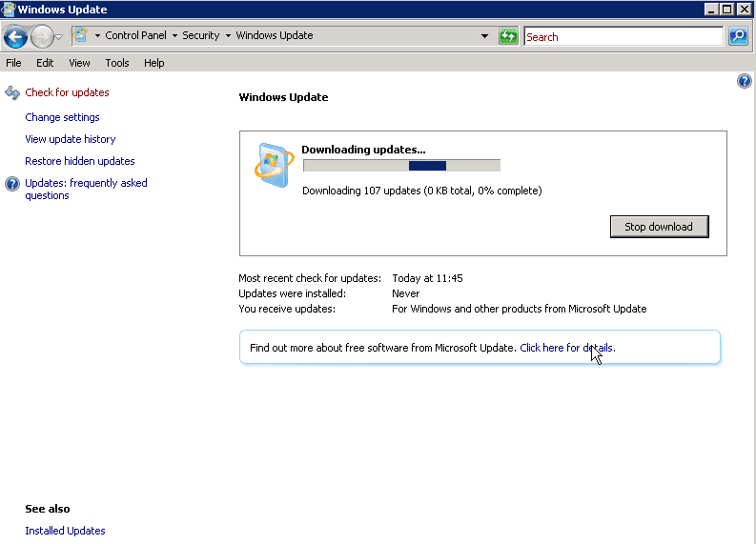Click 'Downloading 107 updates' status text

pos(422,191)
